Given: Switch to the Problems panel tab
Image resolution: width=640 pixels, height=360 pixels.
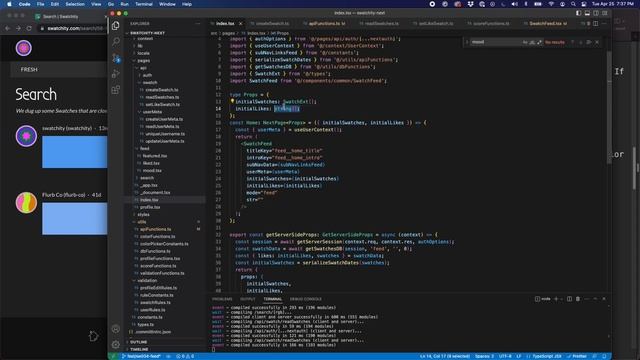Looking at the screenshot, I should tap(222, 299).
